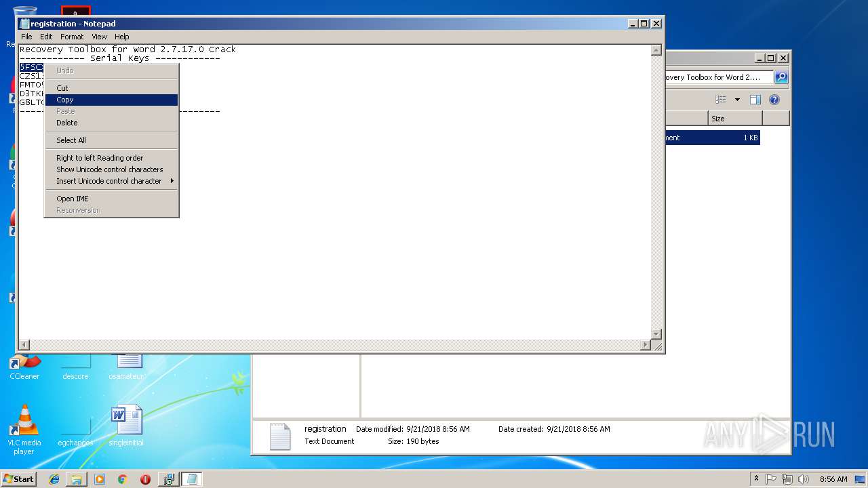Viewport: 868px width, 488px height.
Task: Open the Explorer view options dropdown arrow
Action: click(x=737, y=100)
